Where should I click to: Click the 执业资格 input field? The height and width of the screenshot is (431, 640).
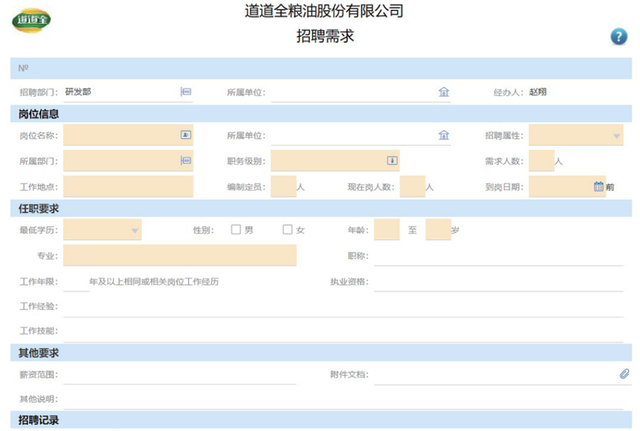pos(499,282)
